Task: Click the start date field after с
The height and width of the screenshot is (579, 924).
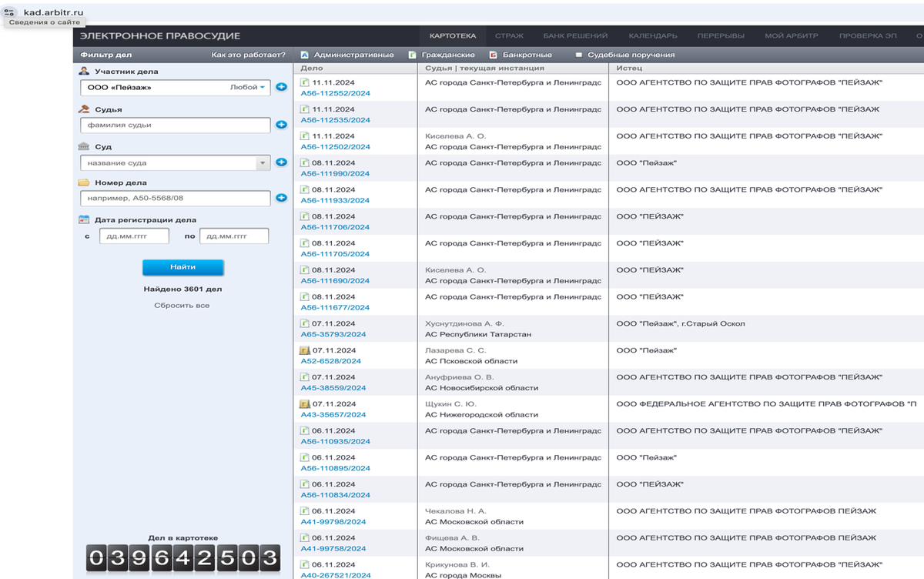Action: pyautogui.click(x=134, y=236)
